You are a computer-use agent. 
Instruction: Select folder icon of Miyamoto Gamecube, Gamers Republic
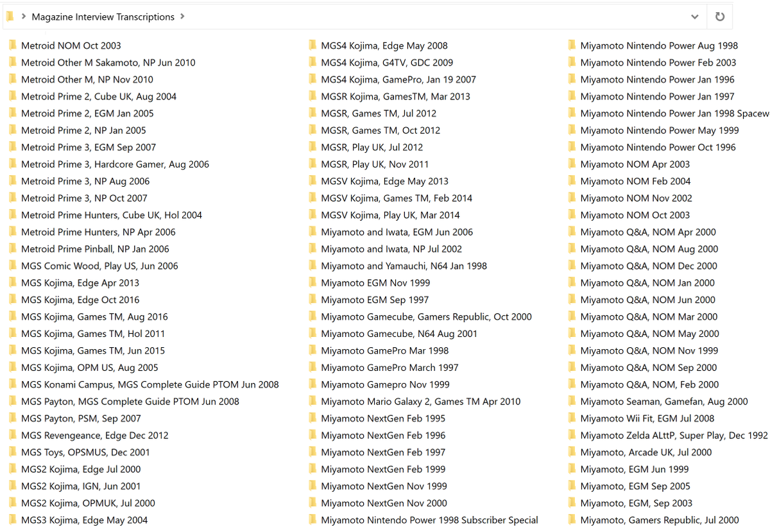[312, 316]
